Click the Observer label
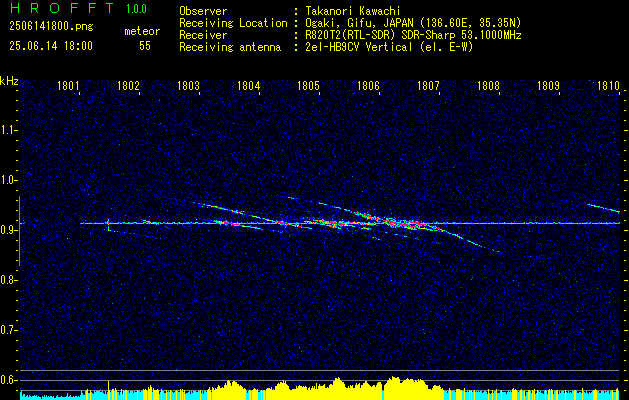This screenshot has width=629, height=400. (203, 11)
